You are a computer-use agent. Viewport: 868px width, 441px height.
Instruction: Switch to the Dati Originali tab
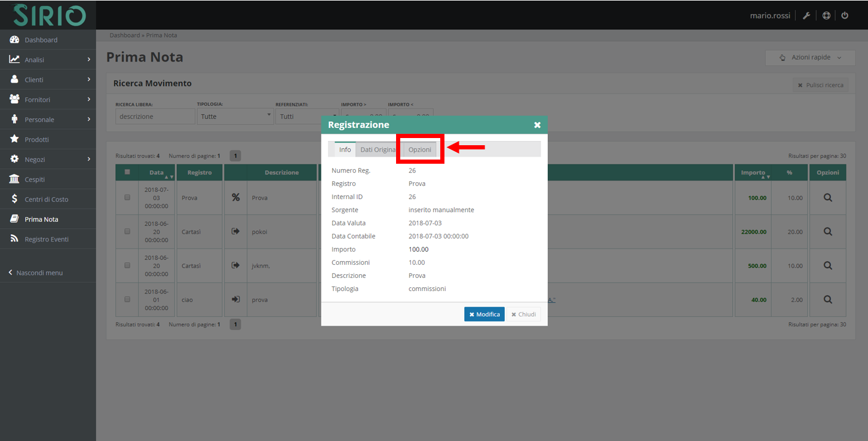pyautogui.click(x=378, y=149)
